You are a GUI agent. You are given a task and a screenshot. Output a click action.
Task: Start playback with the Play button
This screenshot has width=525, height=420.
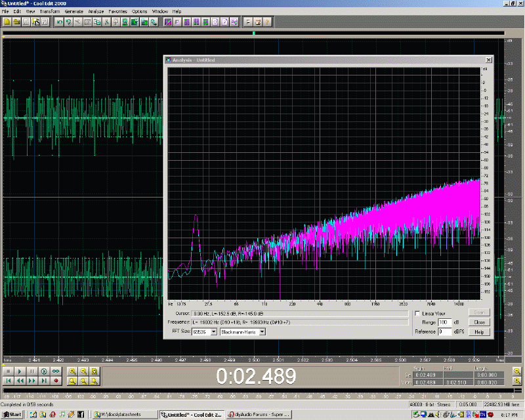[x=20, y=371]
